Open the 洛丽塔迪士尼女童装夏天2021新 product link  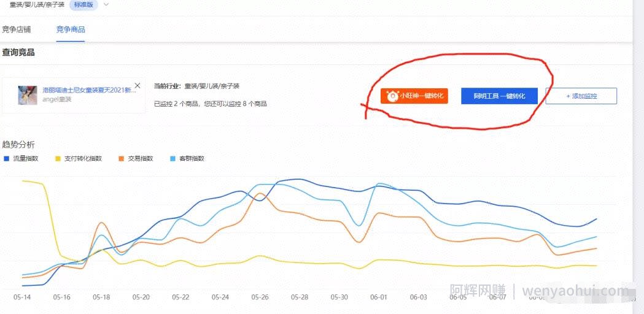click(x=89, y=90)
